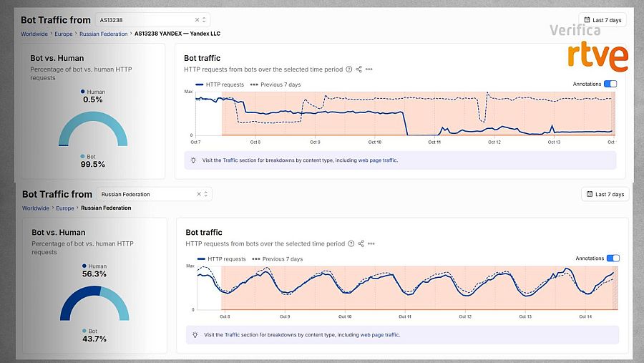Image resolution: width=644 pixels, height=363 pixels.
Task: Open Worldwide breadcrumb in bottom panel
Action: [36, 208]
